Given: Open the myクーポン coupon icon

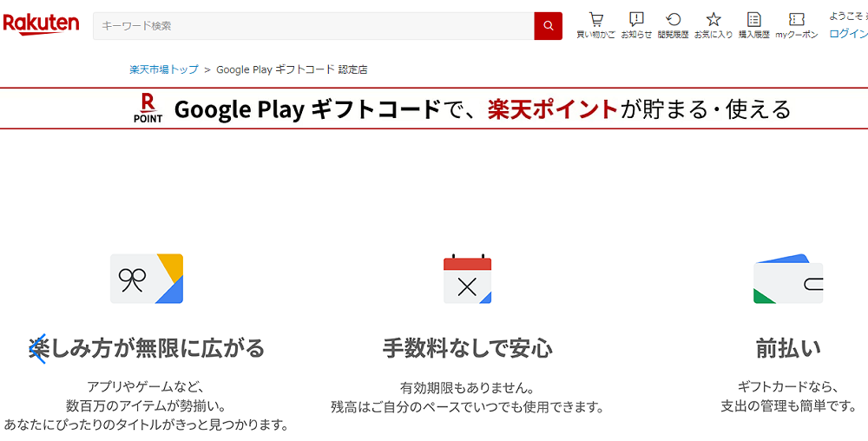Looking at the screenshot, I should (797, 25).
